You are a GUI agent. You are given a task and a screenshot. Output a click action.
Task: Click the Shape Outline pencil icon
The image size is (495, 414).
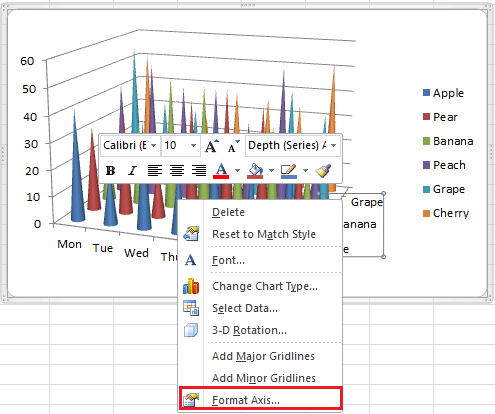(289, 171)
